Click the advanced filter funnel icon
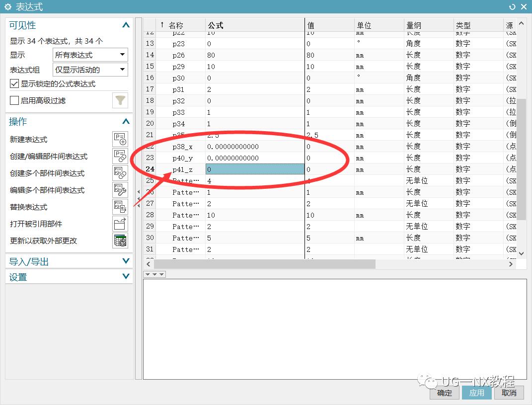 pos(120,100)
